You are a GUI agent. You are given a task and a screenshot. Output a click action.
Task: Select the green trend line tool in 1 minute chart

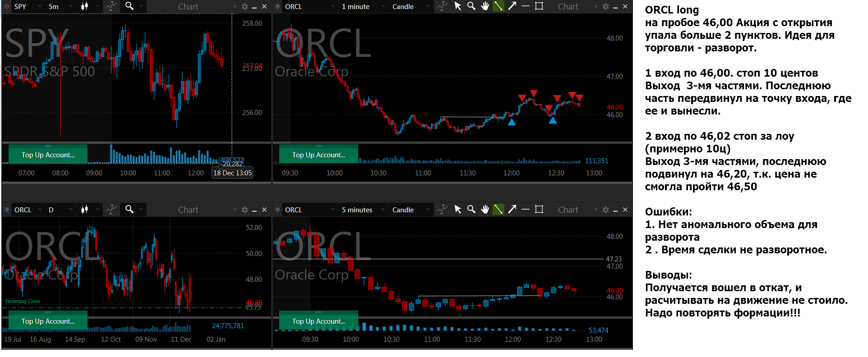tap(498, 6)
